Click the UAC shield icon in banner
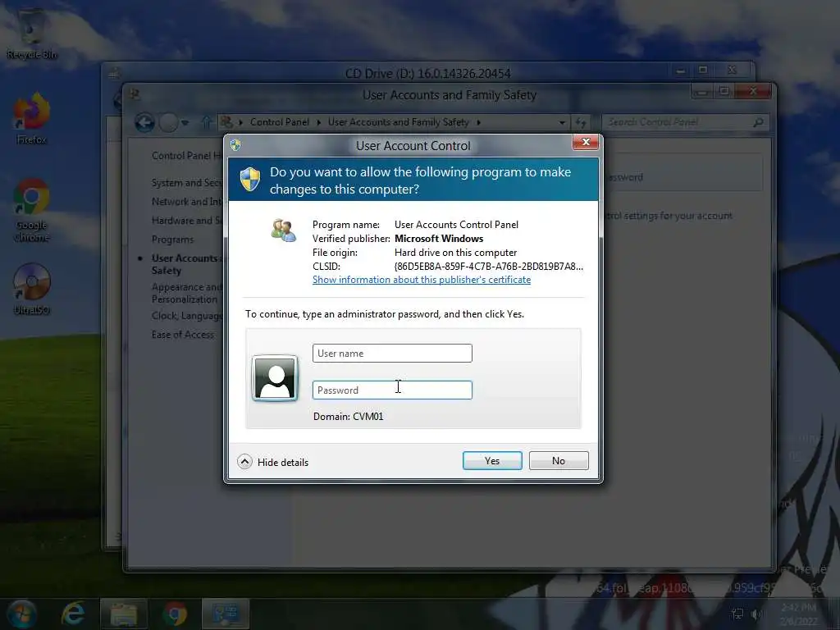The width and height of the screenshot is (840, 630). tap(249, 180)
